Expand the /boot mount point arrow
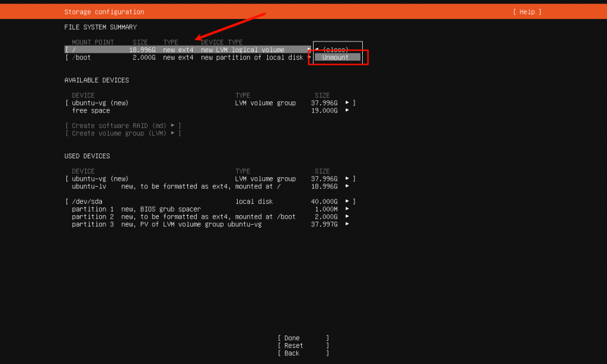Screen dimensions: 607x364 [309, 58]
